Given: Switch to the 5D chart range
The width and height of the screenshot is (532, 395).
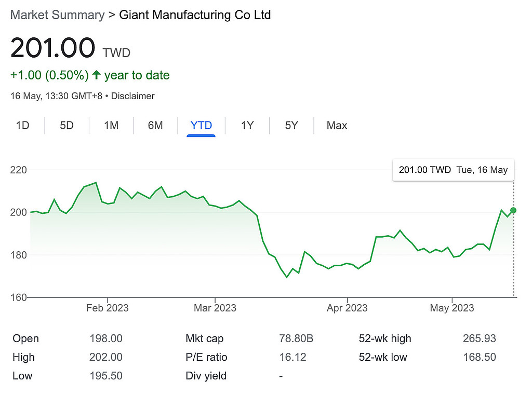Looking at the screenshot, I should (x=66, y=126).
